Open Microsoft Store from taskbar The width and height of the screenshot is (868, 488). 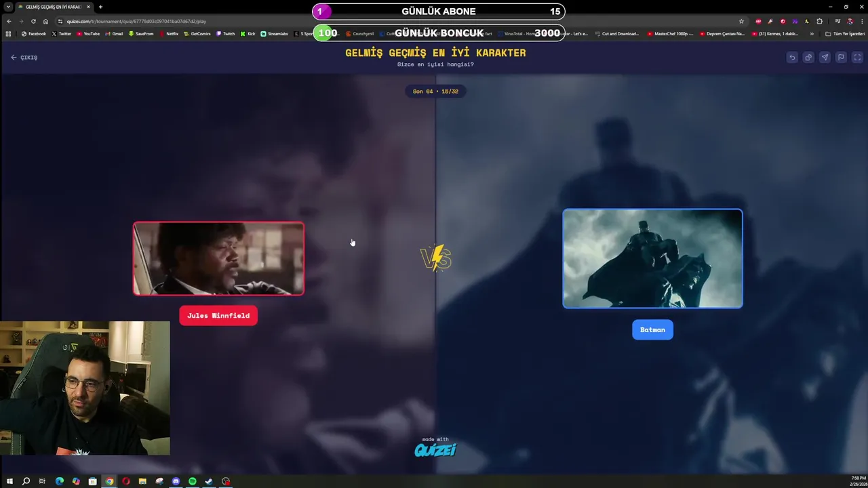click(92, 481)
